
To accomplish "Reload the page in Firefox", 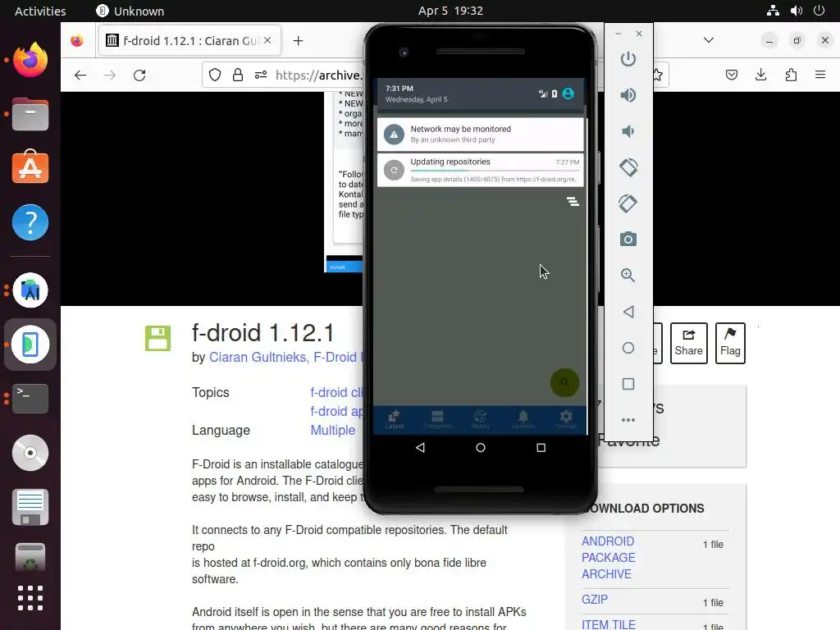I will click(x=139, y=75).
